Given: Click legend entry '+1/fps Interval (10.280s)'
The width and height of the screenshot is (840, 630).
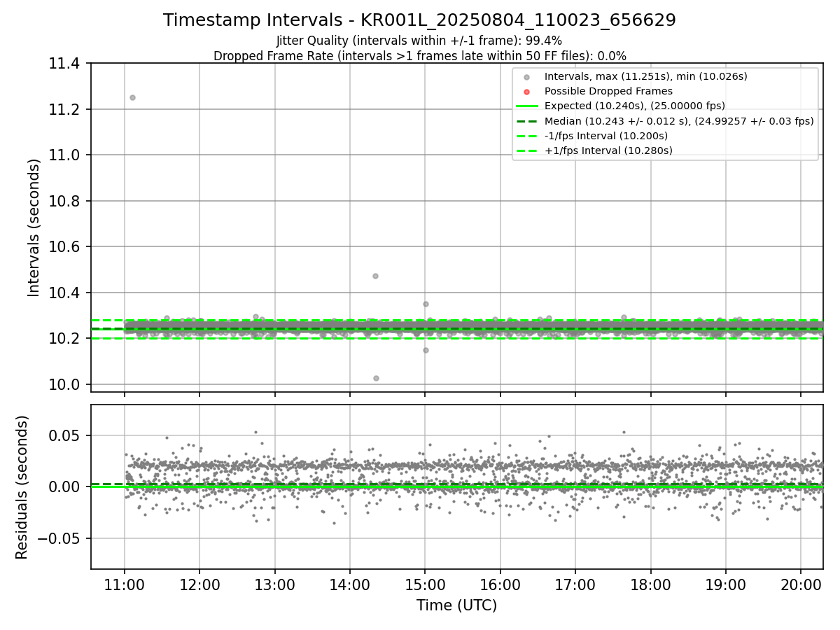Looking at the screenshot, I should click(x=608, y=150).
